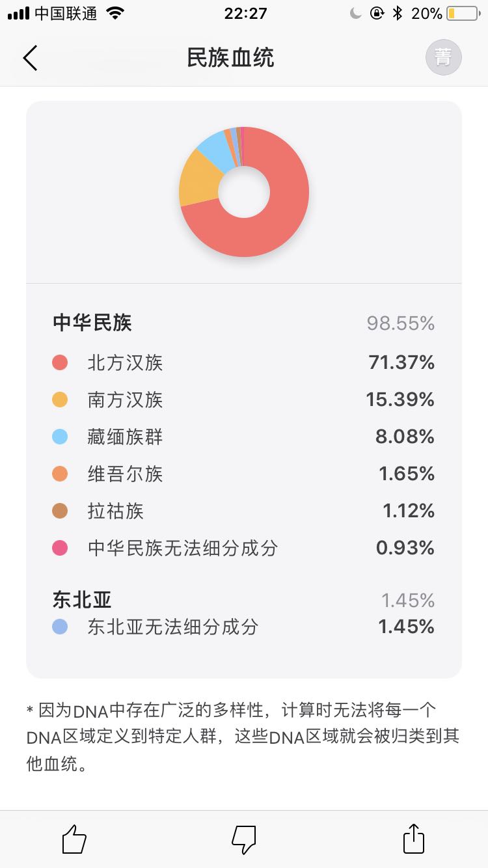Image resolution: width=488 pixels, height=868 pixels.
Task: Click the light blue 藏缅族群 color dot
Action: pos(60,437)
